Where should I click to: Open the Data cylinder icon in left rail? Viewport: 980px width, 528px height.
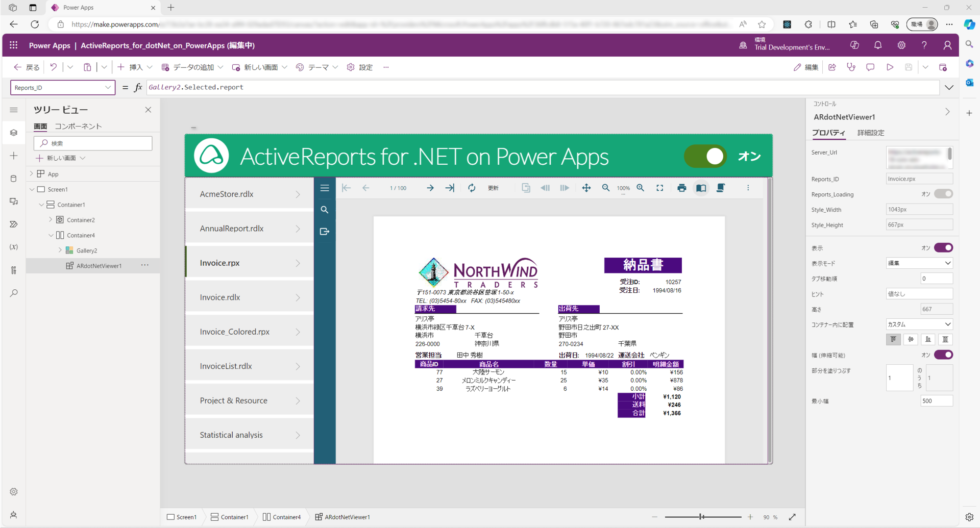(14, 179)
